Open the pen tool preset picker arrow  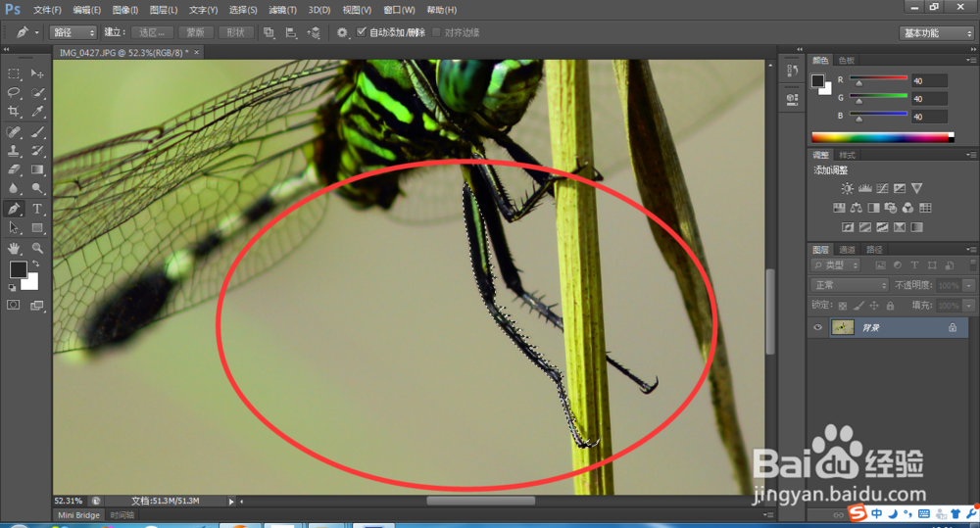click(37, 32)
